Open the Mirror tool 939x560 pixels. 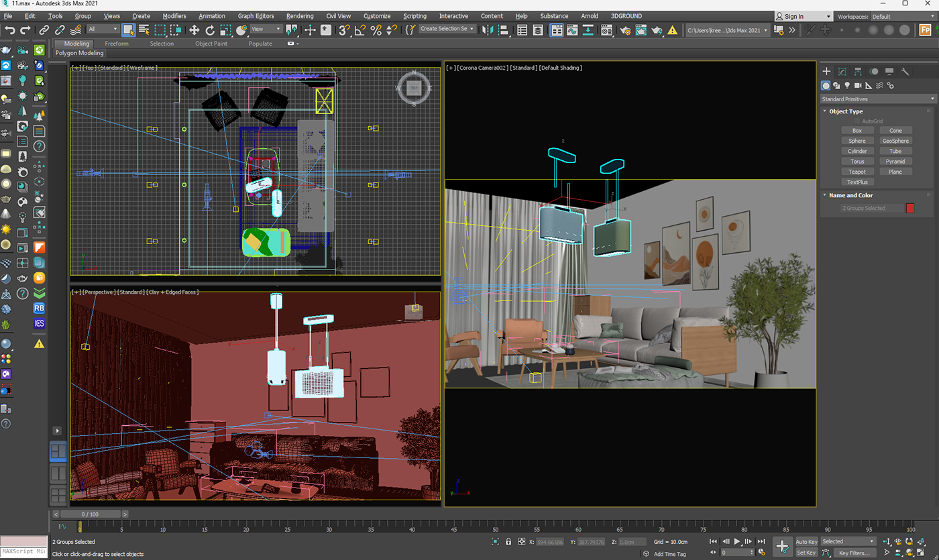pyautogui.click(x=488, y=30)
